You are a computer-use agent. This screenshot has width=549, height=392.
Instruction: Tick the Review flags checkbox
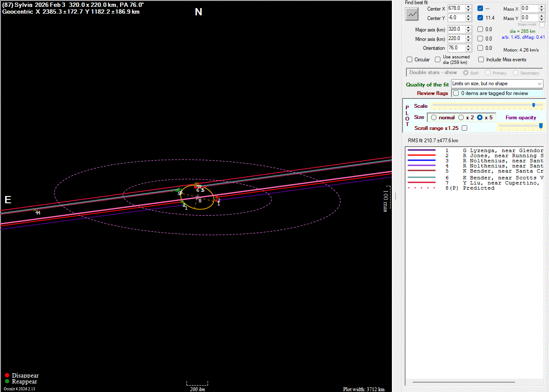(456, 93)
